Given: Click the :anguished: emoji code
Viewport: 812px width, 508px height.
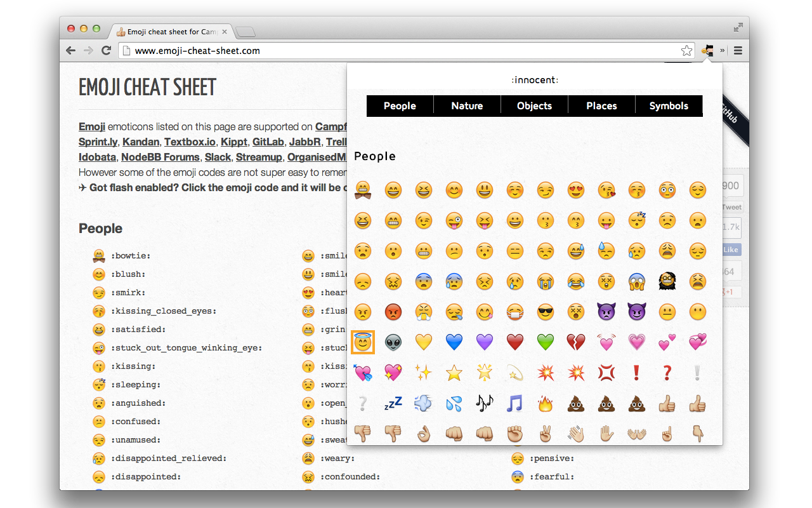Looking at the screenshot, I should (138, 403).
